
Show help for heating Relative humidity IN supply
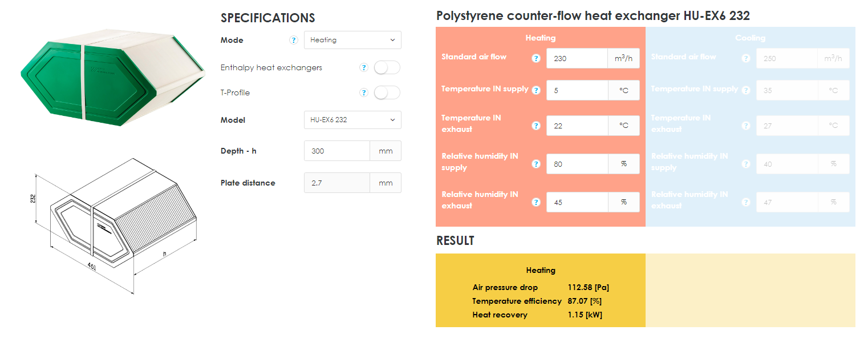pyautogui.click(x=536, y=164)
